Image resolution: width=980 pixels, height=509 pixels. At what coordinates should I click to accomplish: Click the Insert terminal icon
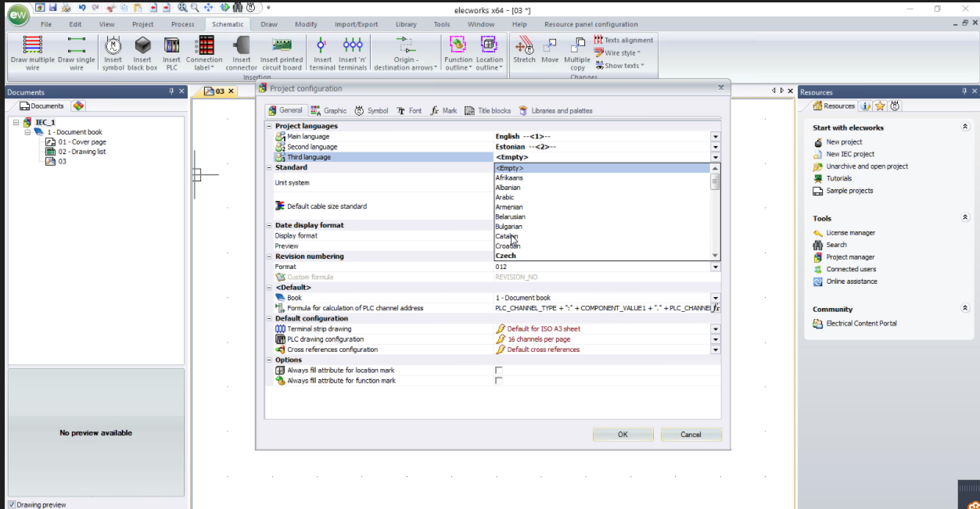coord(322,45)
